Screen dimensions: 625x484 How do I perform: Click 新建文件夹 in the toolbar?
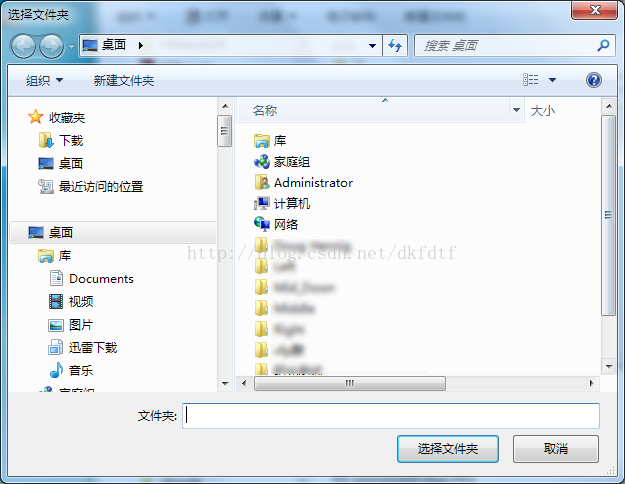[x=124, y=81]
